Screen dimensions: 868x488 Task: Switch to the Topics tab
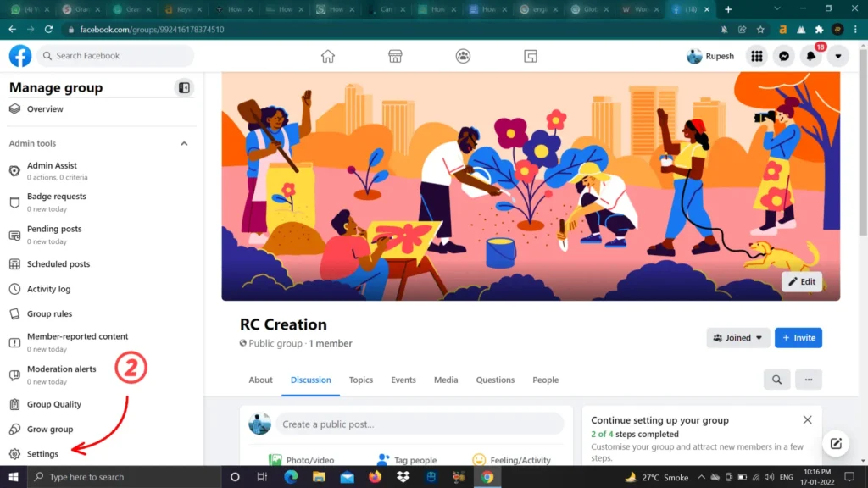(x=361, y=380)
